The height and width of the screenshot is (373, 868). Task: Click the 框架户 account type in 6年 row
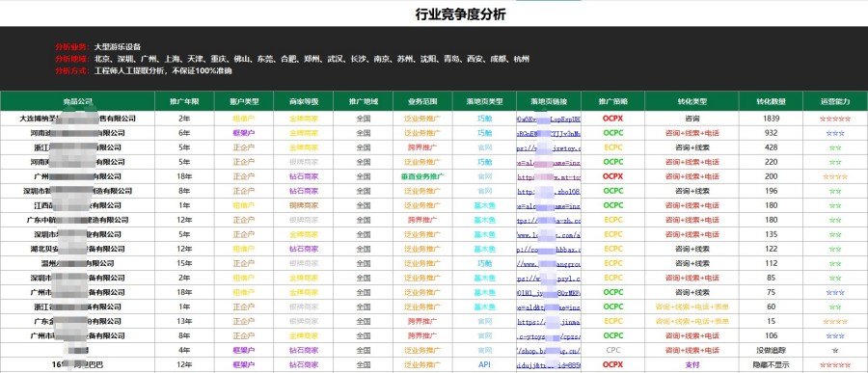pos(244,133)
